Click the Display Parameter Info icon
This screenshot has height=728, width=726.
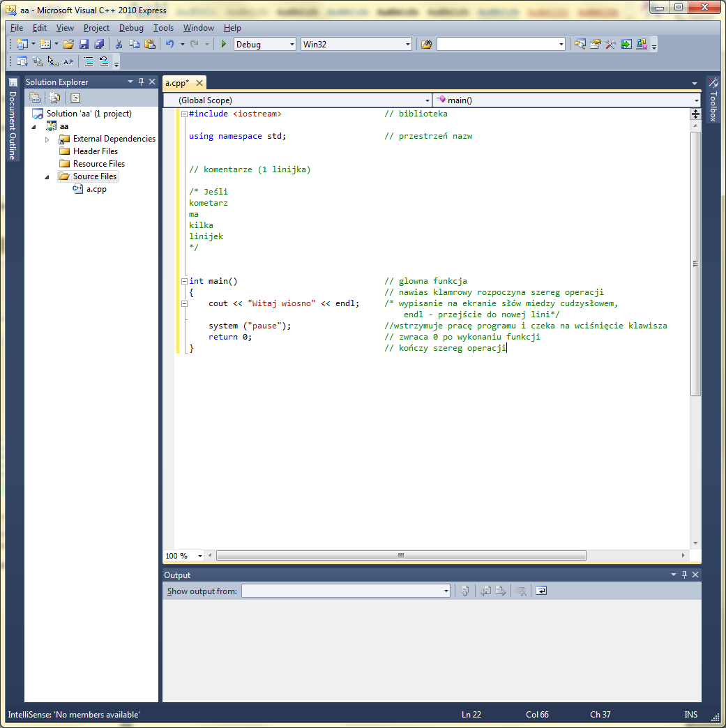click(38, 61)
